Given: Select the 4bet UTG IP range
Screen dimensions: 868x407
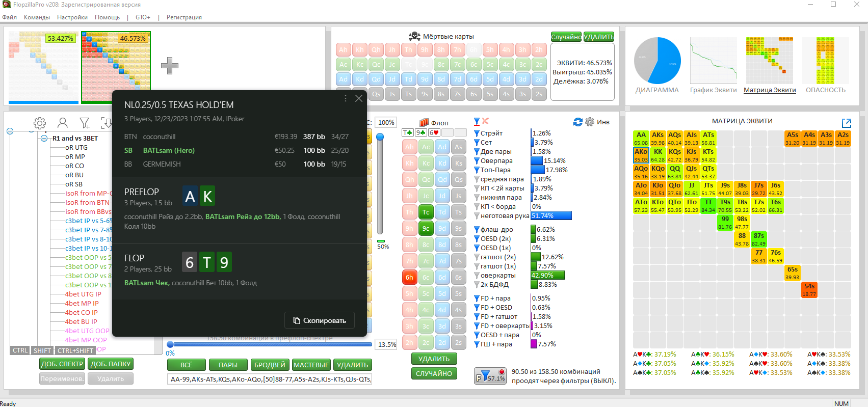Looking at the screenshot, I should coord(83,294).
